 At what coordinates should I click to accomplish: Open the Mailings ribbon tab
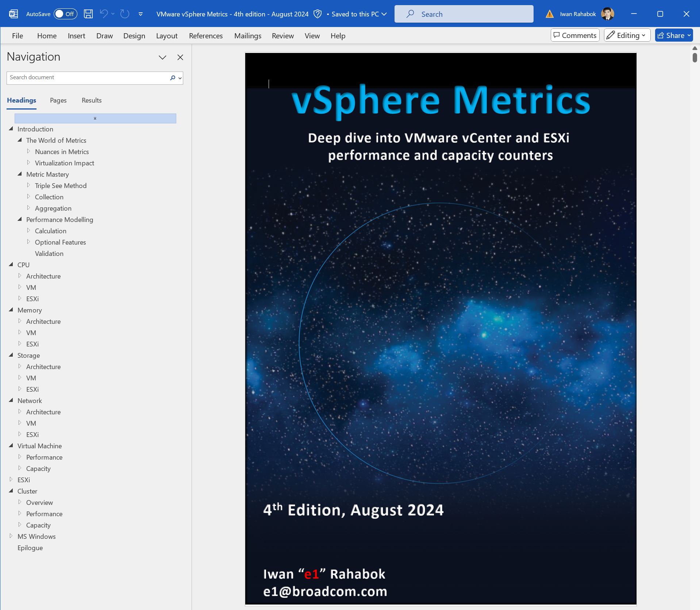pos(248,36)
